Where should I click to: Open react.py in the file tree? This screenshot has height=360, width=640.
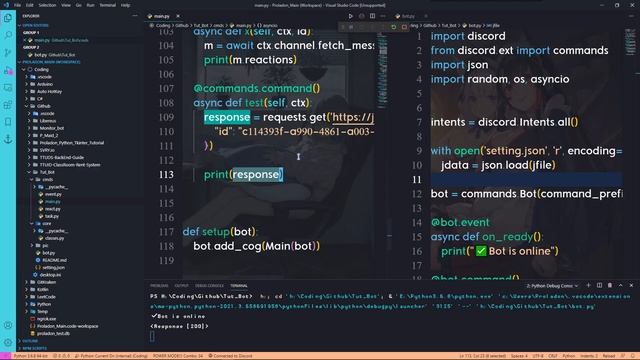click(53, 209)
